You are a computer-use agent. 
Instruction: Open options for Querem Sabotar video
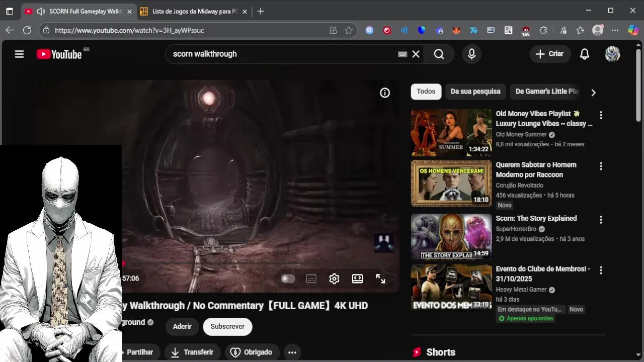(601, 166)
